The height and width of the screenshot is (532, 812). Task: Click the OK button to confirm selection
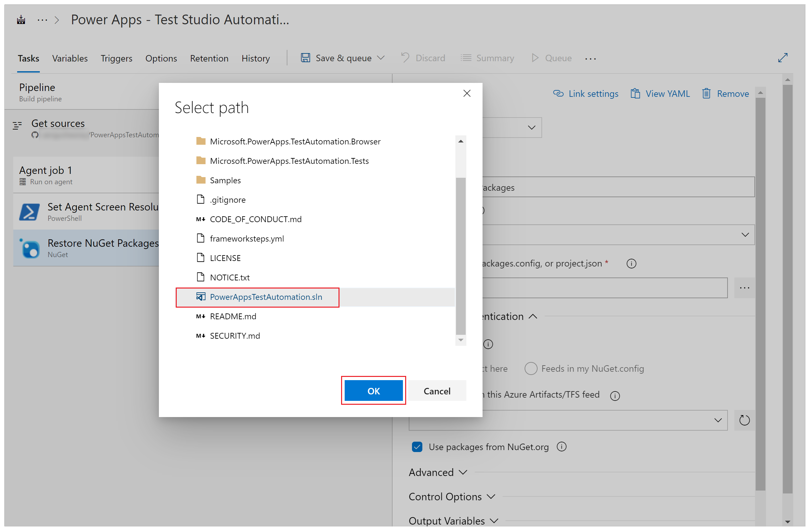coord(373,391)
